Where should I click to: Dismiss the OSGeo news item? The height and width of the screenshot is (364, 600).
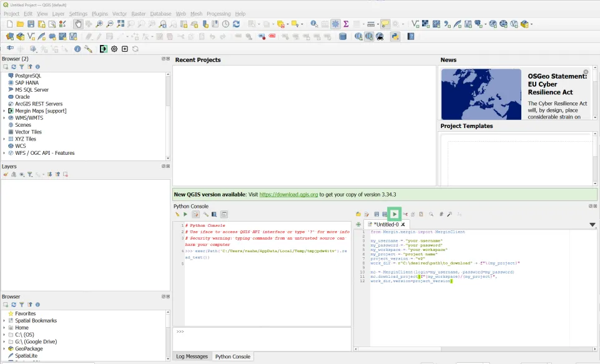[586, 72]
